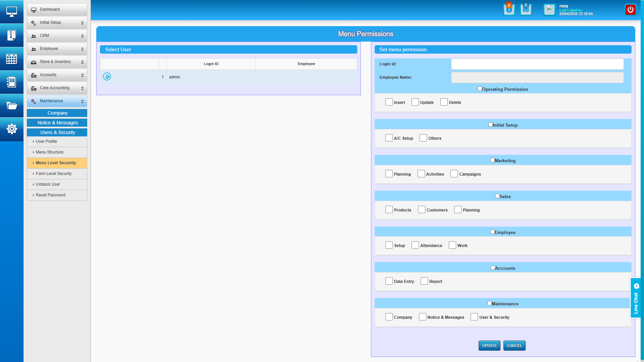Open settings gear icon in left sidebar
Viewport: 644px width, 362px height.
click(x=11, y=129)
